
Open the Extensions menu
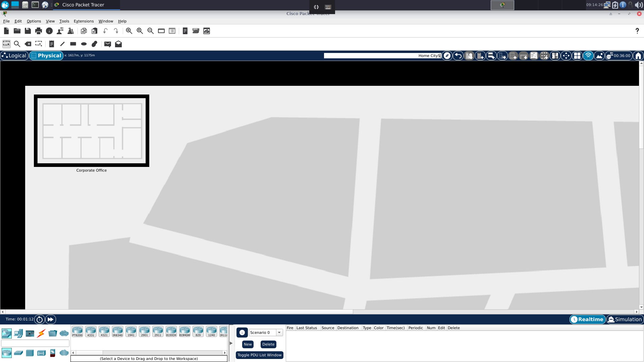tap(84, 21)
